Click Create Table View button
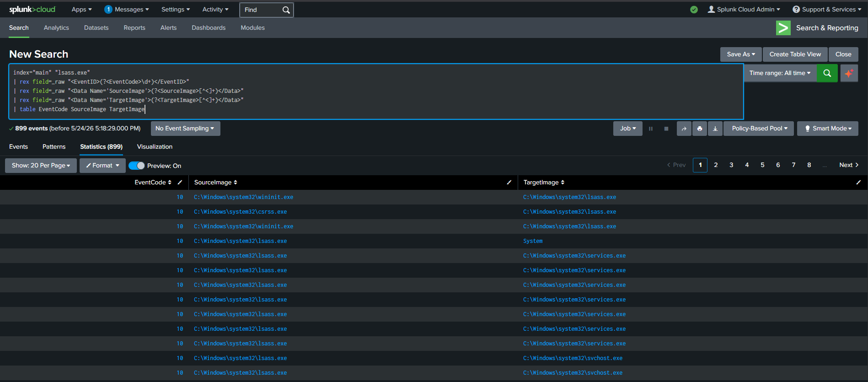868x382 pixels. pos(795,54)
